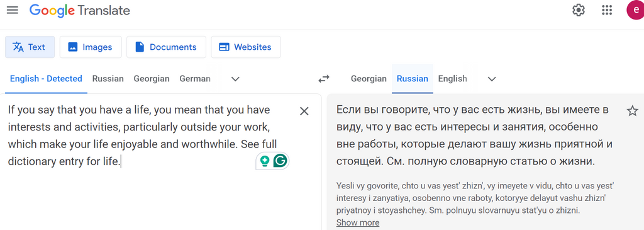This screenshot has width=644, height=230.
Task: Save translation with the star icon
Action: 633,111
